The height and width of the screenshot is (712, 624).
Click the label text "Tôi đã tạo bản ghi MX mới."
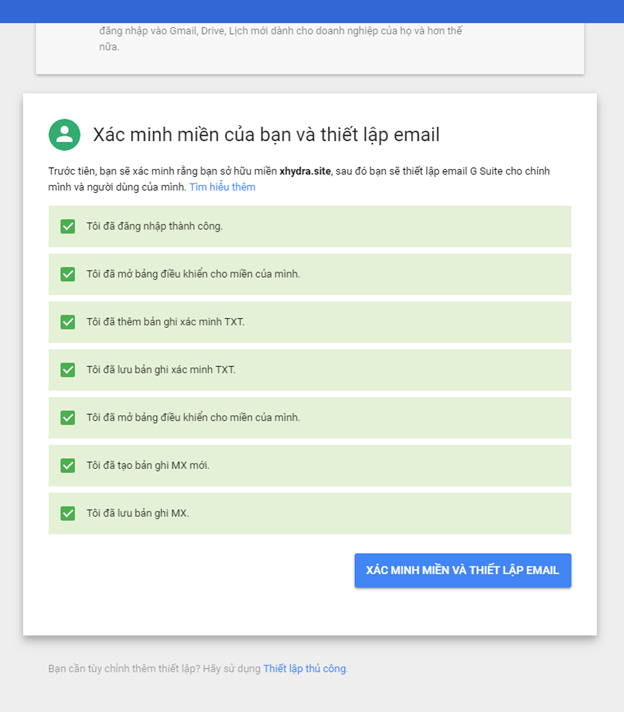pyautogui.click(x=148, y=465)
